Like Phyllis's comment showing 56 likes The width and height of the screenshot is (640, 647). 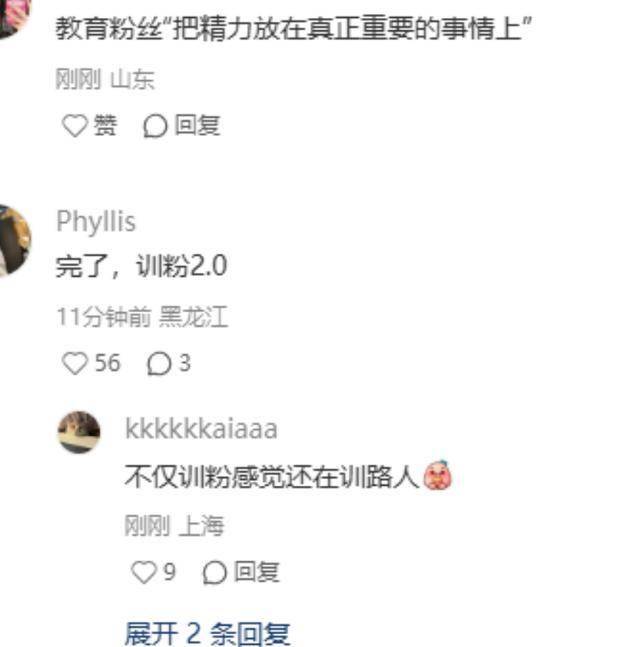pos(75,364)
